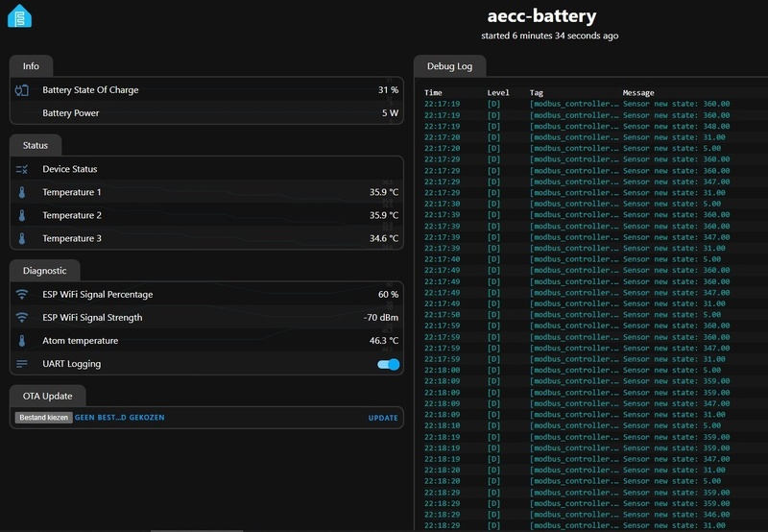
Task: Click the horizontal scrollbar at page bottom
Action: click(197, 530)
